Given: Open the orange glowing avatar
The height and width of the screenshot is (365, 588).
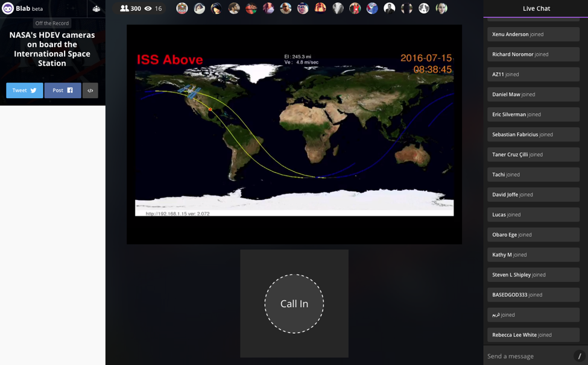Looking at the screenshot, I should tap(320, 8).
